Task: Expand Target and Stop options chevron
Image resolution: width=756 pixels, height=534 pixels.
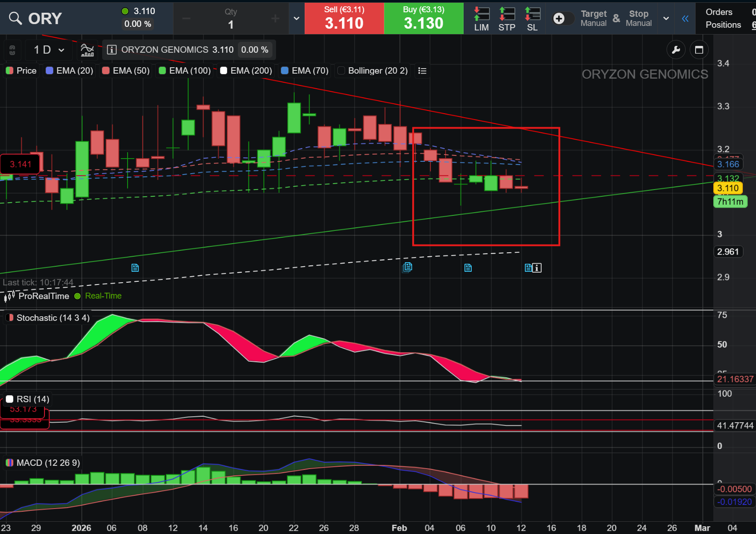Action: [x=666, y=18]
